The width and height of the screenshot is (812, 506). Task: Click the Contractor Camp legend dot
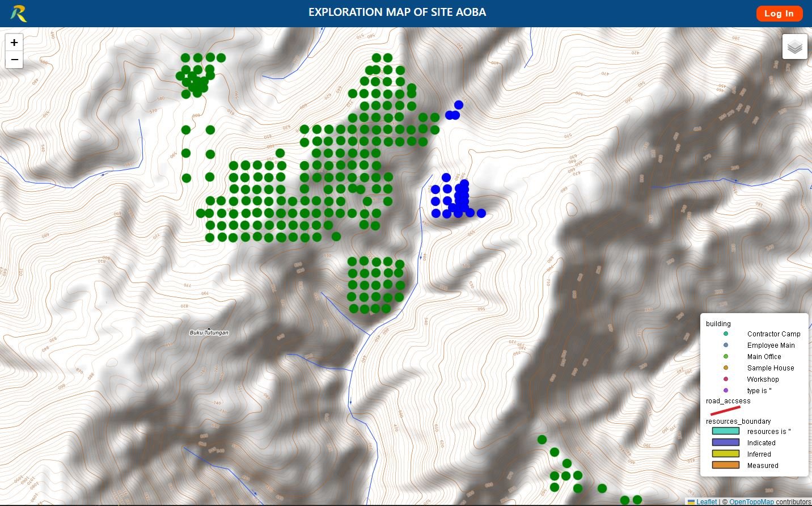tap(725, 334)
